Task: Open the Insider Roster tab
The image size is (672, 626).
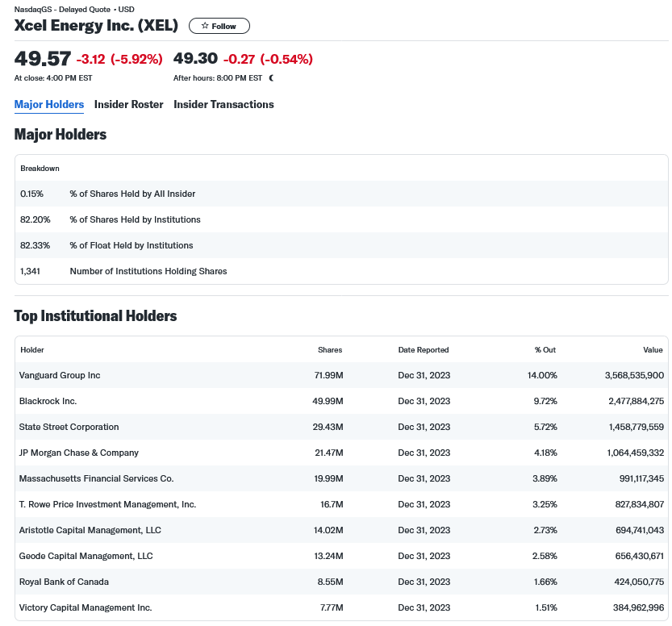Action: click(x=128, y=105)
